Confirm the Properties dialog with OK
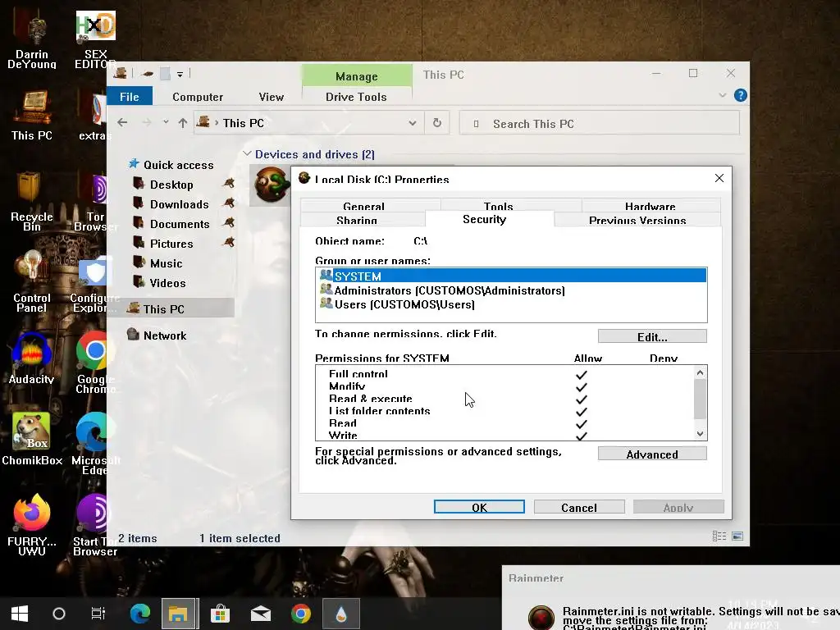Viewport: 840px width, 630px height. click(x=479, y=507)
